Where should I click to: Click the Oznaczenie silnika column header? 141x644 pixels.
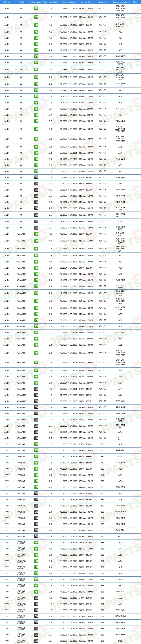click(x=121, y=2)
